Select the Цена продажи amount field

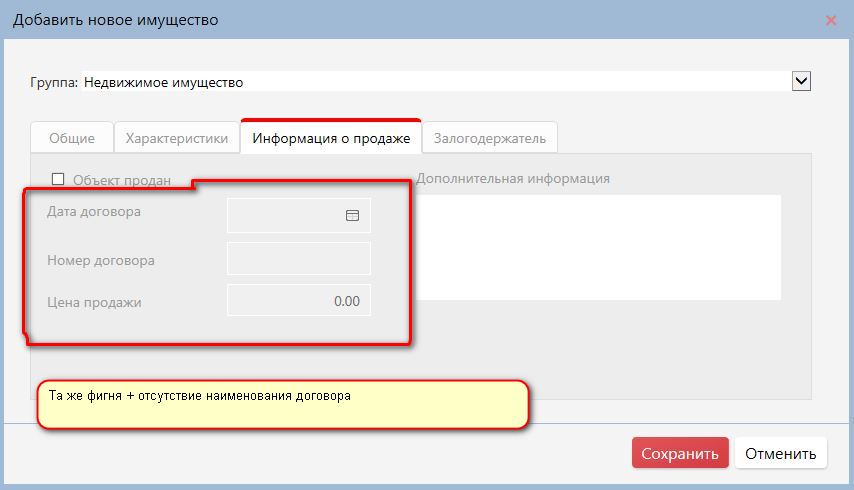point(299,301)
